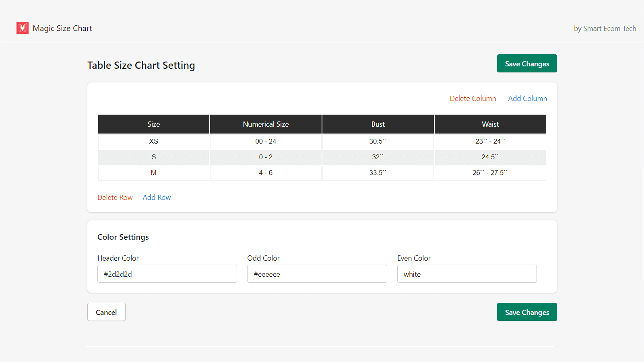
Task: Edit the 26`` - 27.5`` waist cell
Action: (490, 173)
